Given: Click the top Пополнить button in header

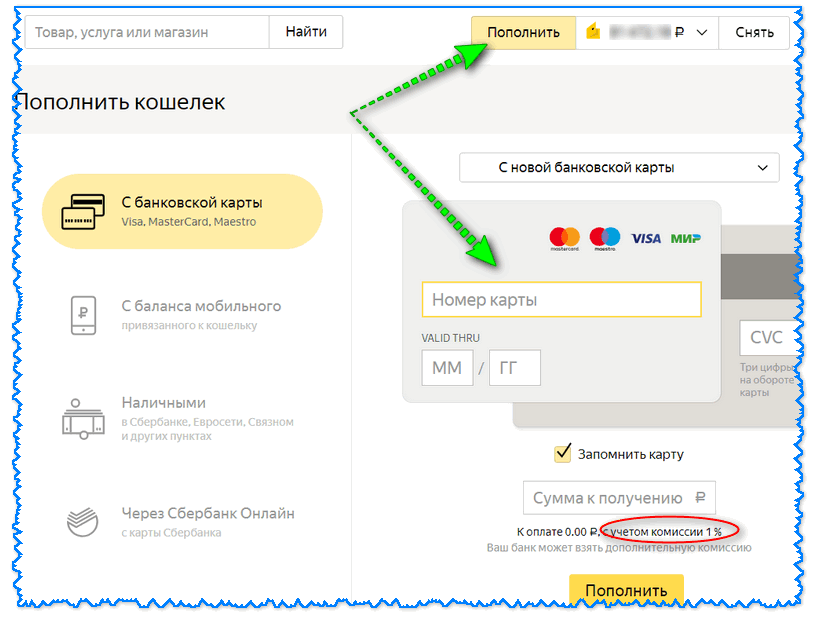Looking at the screenshot, I should click(523, 32).
